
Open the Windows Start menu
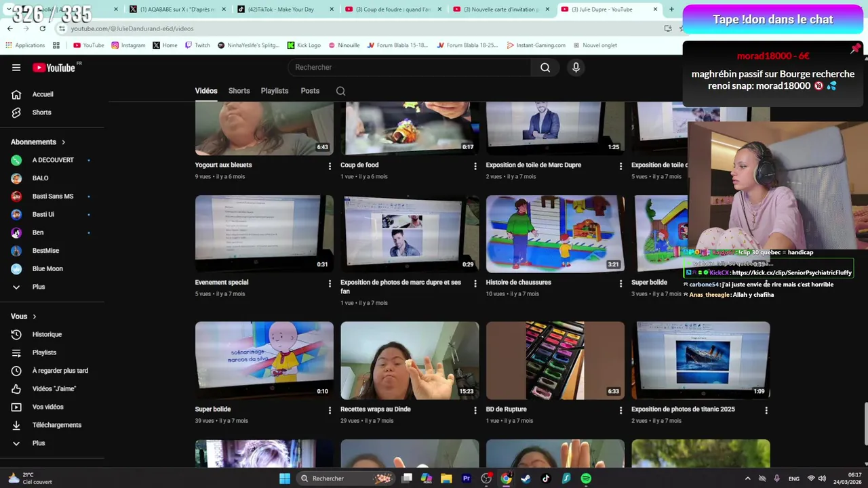coord(285,479)
